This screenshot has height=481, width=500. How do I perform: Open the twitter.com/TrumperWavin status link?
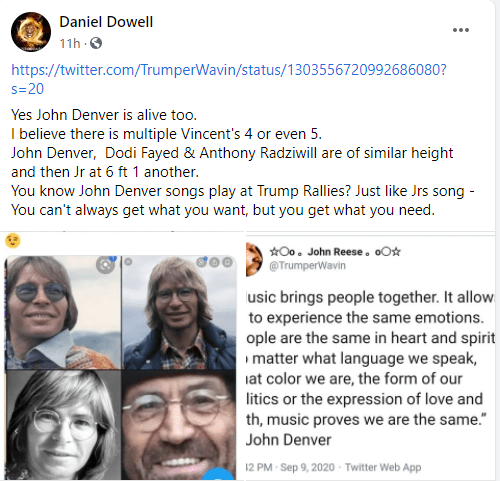[x=229, y=79]
